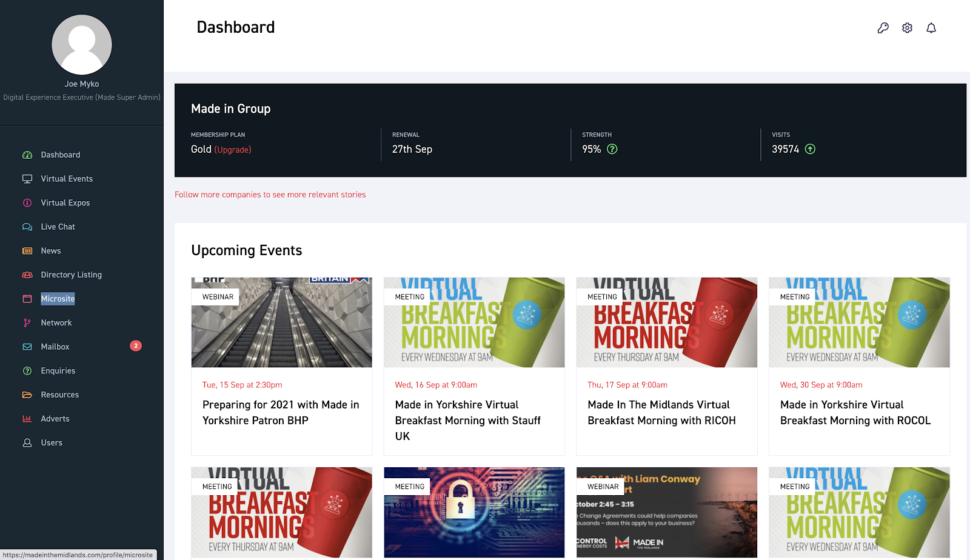
Task: Click the Adverts bar chart icon
Action: (27, 419)
